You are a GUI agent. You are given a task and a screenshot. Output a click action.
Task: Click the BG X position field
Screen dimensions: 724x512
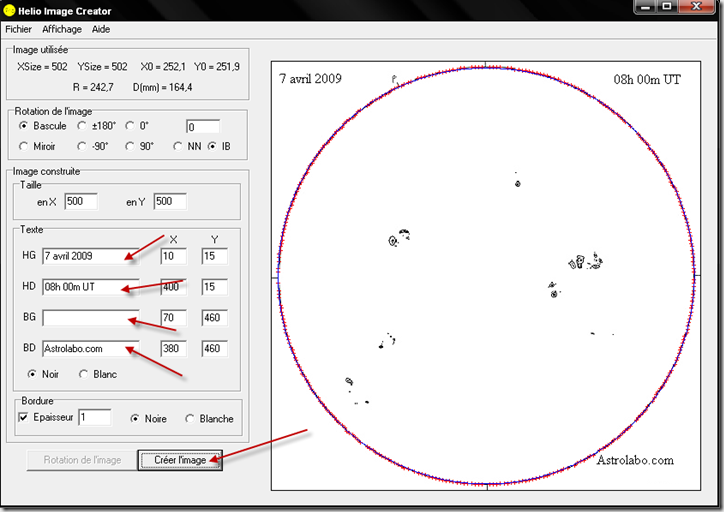pos(174,318)
